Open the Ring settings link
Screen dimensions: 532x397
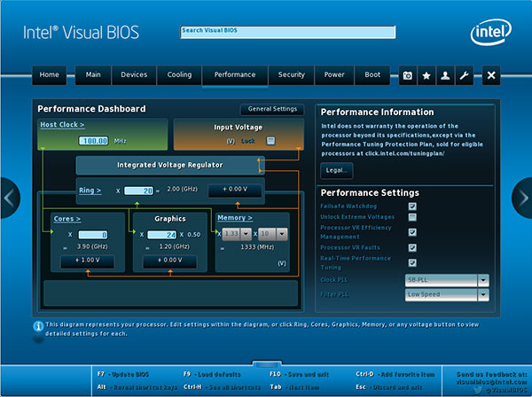[90, 191]
